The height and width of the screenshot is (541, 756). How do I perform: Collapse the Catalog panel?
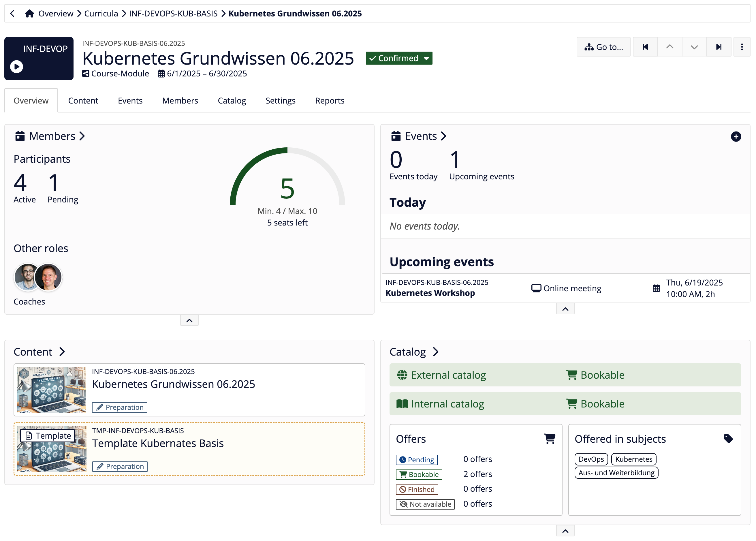tap(565, 531)
